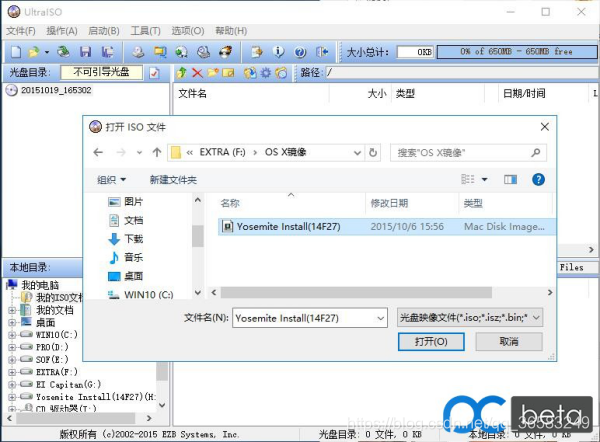Expand the address bar path dropdown

tap(357, 153)
